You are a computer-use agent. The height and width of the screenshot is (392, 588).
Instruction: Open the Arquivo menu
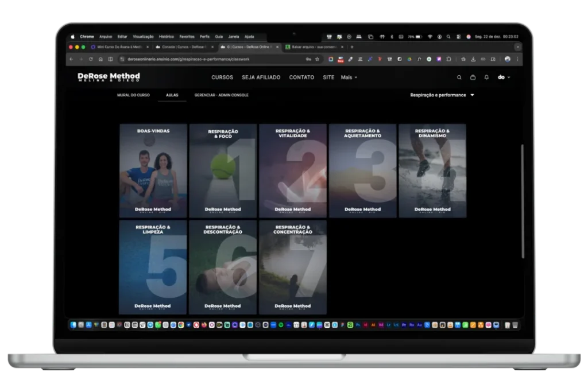[x=106, y=37]
